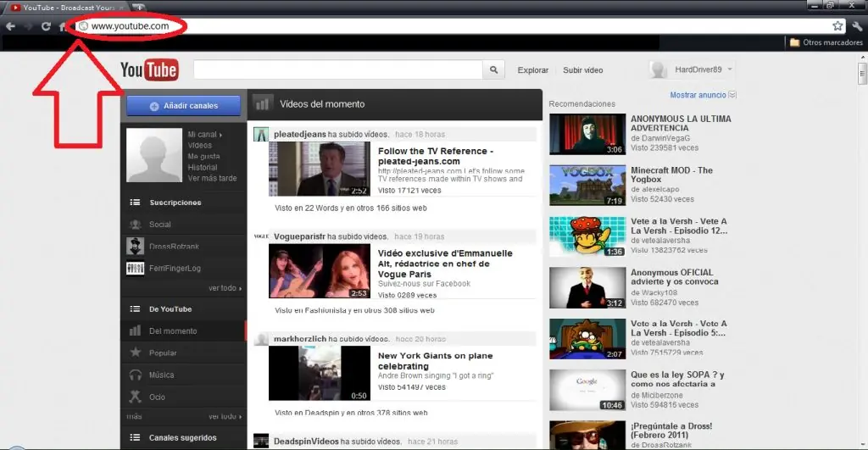
Task: Bookmark this page with the star icon
Action: [x=837, y=26]
